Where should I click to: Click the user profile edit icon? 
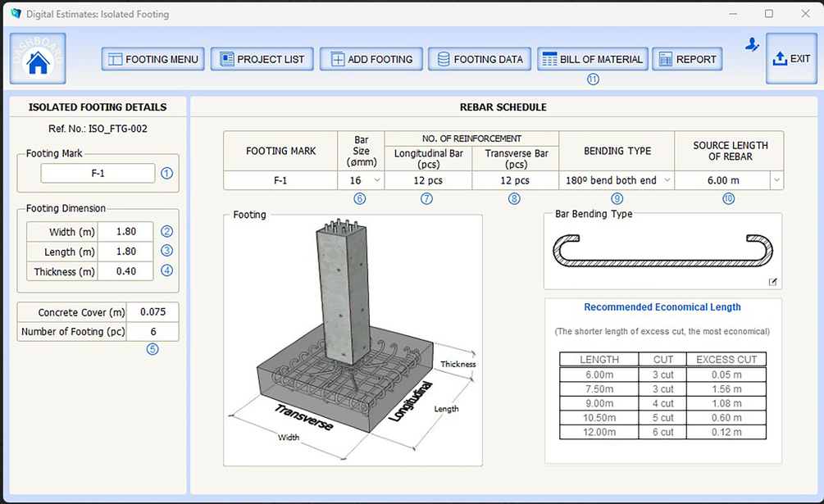pos(752,45)
